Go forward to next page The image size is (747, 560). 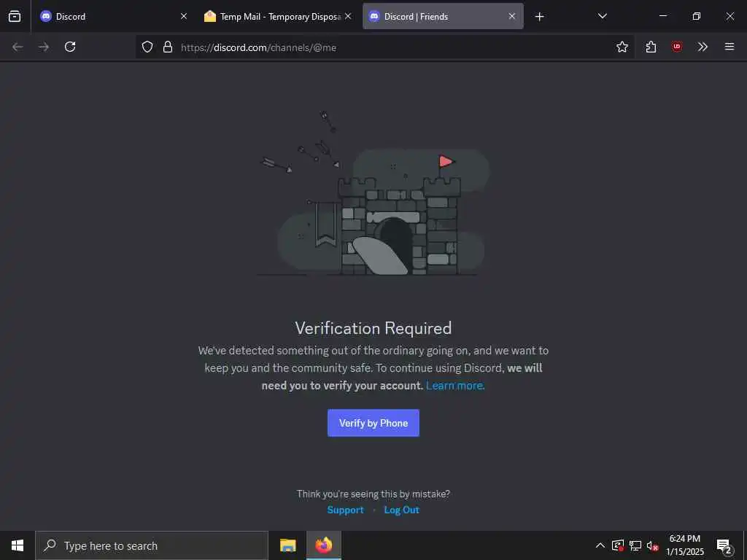point(44,47)
